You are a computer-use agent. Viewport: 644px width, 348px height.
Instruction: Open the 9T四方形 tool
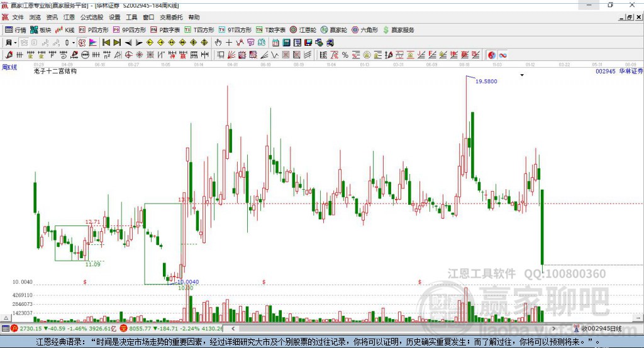click(235, 30)
